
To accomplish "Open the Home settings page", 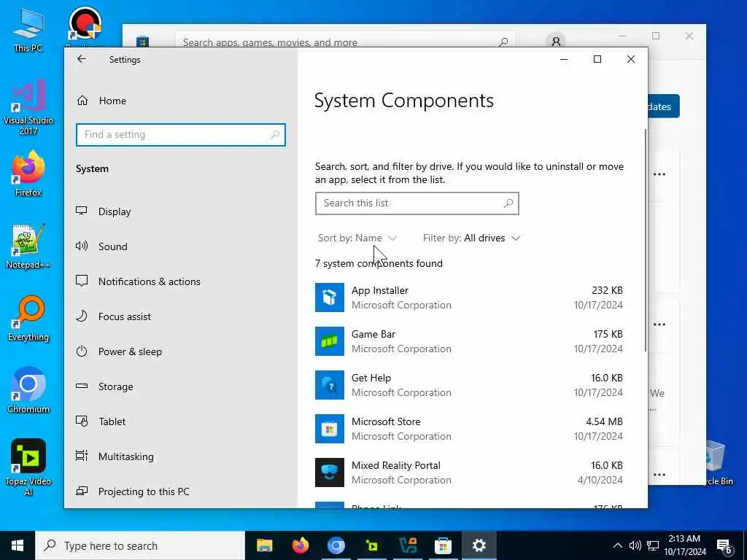I will (x=112, y=101).
